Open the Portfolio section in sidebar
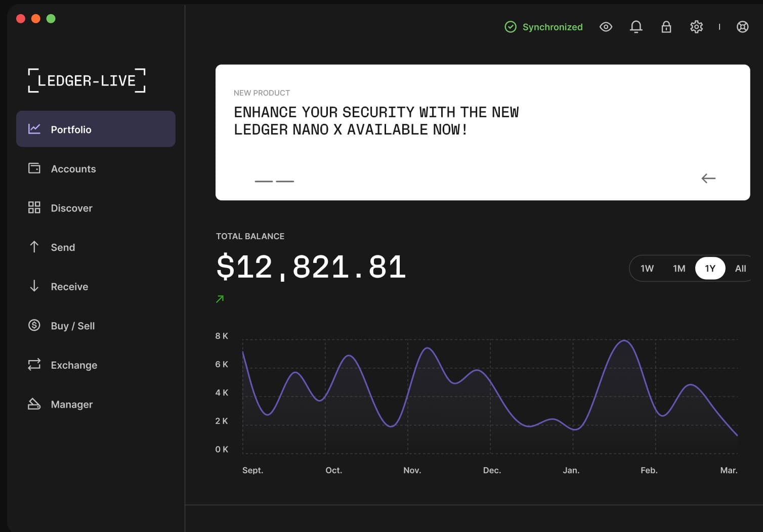The image size is (763, 532). [x=96, y=129]
